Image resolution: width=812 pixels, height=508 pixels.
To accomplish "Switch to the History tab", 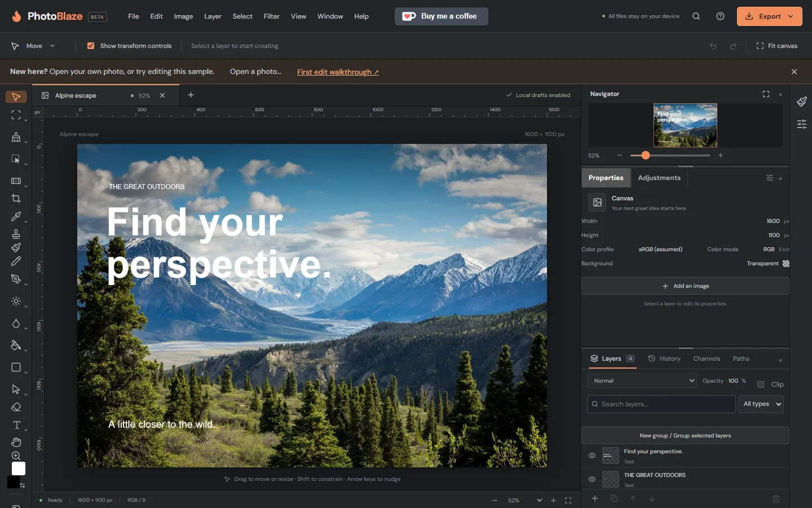I will pyautogui.click(x=664, y=359).
